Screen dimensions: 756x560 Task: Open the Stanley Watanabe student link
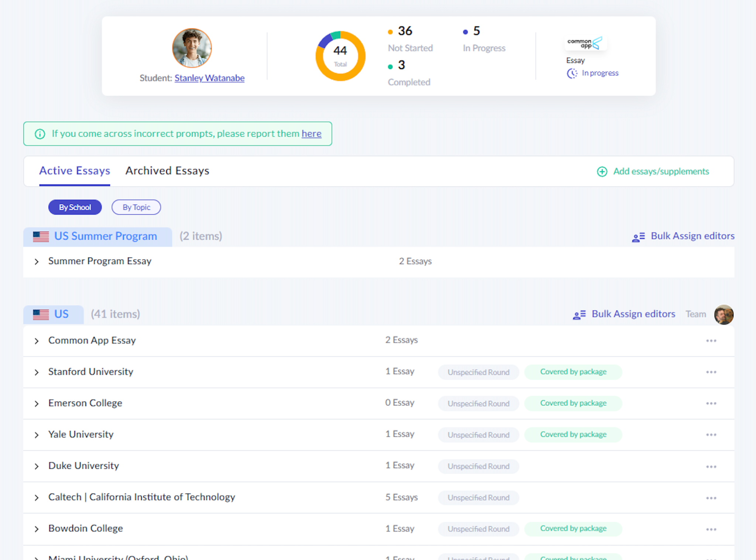pyautogui.click(x=209, y=78)
